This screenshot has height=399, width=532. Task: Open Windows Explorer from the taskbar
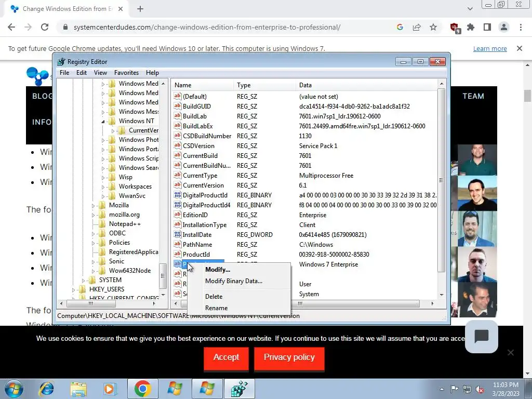click(78, 389)
